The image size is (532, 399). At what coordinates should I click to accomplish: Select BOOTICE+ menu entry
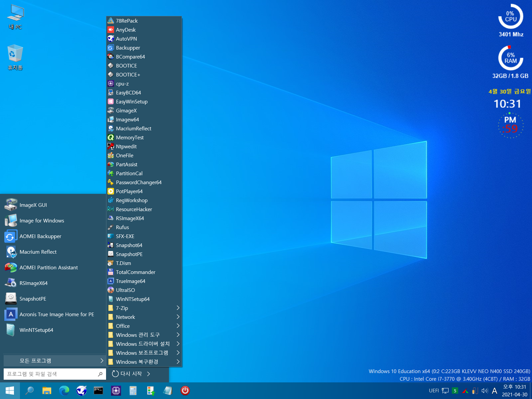point(144,75)
